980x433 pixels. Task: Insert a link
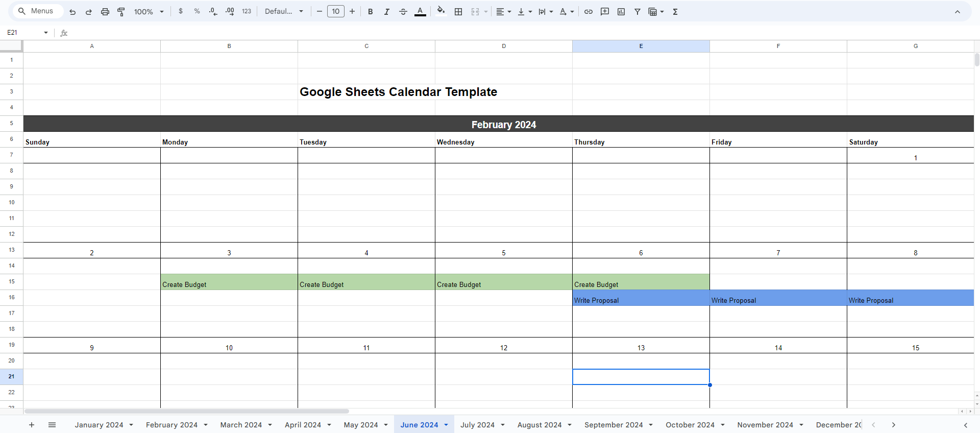(589, 11)
